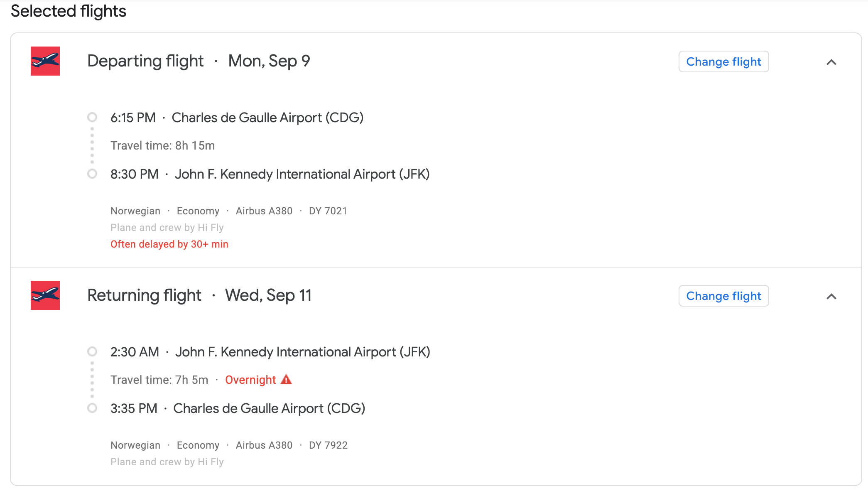
Task: Click flight number DY 7922
Action: pos(328,445)
